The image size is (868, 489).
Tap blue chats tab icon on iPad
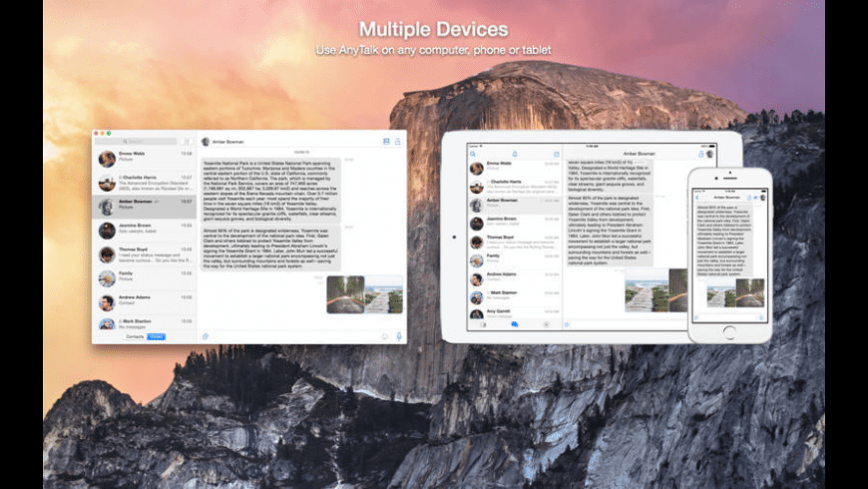point(514,325)
